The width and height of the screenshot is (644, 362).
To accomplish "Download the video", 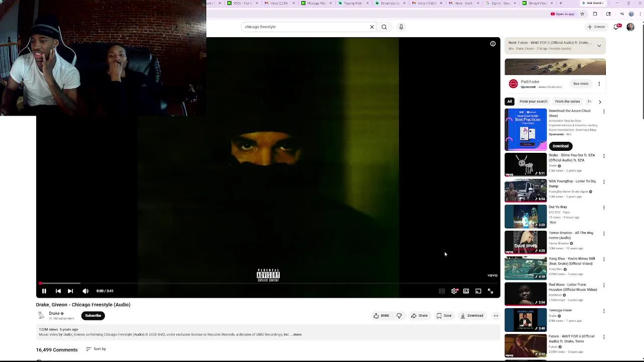I will coord(472,316).
